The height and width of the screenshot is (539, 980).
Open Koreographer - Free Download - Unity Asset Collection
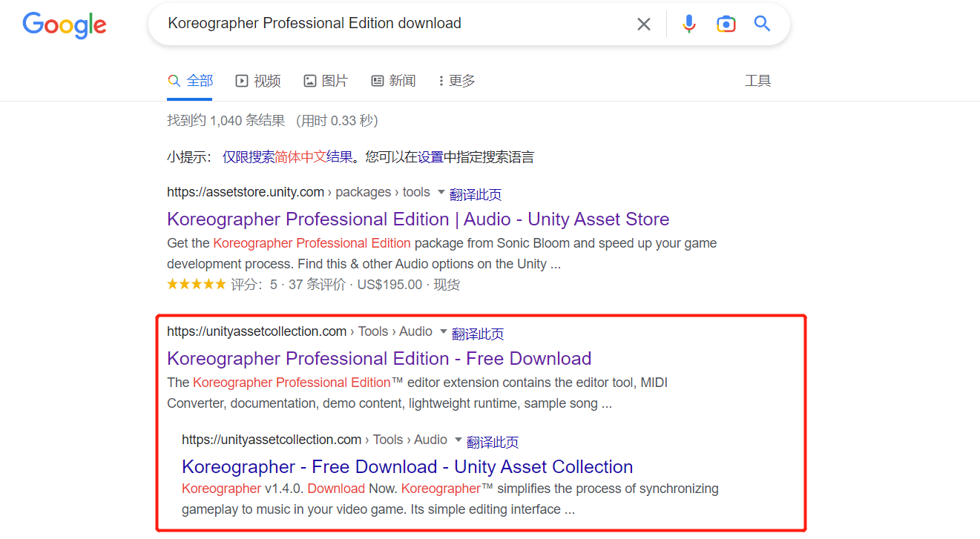407,467
